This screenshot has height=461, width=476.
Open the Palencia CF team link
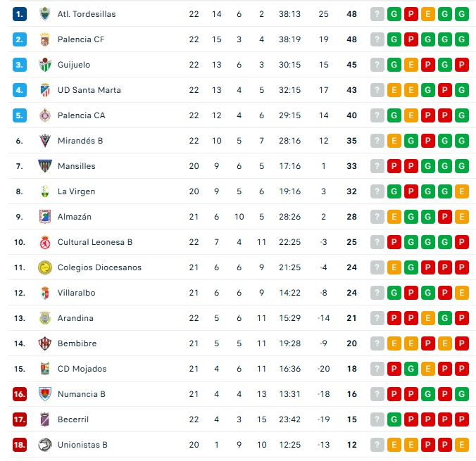[x=81, y=39]
